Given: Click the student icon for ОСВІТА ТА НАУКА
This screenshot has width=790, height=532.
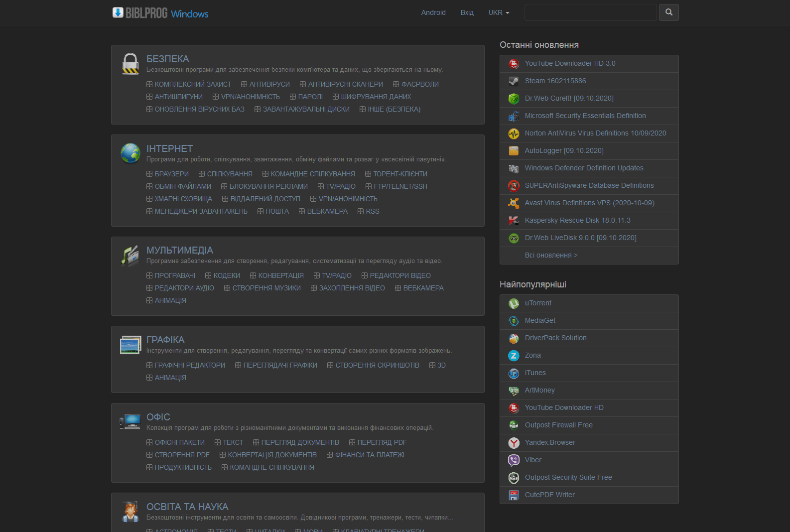Looking at the screenshot, I should (x=131, y=512).
